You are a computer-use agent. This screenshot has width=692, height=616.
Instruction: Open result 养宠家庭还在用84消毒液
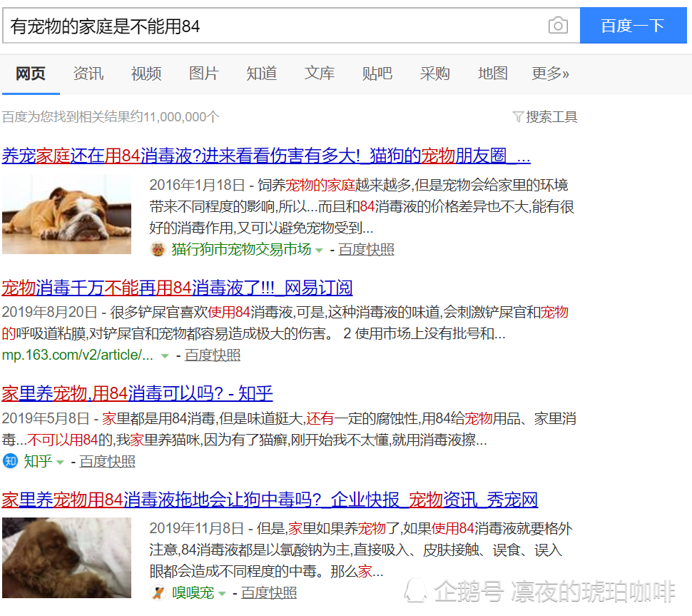266,156
